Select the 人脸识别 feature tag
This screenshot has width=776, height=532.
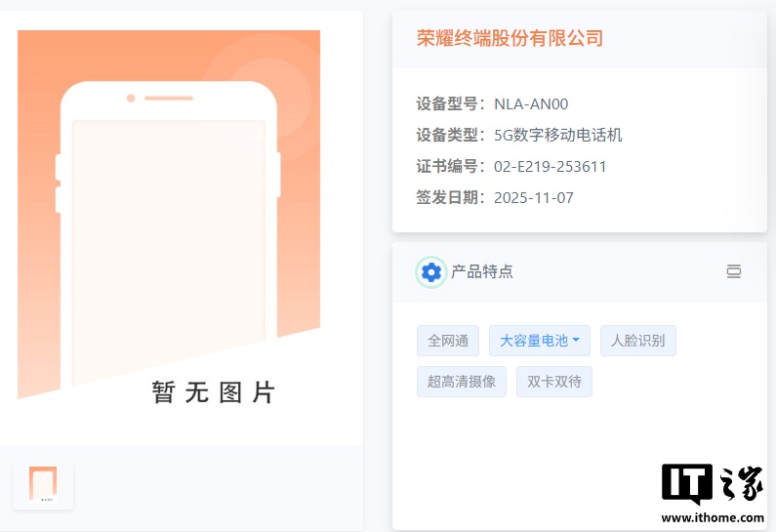637,341
